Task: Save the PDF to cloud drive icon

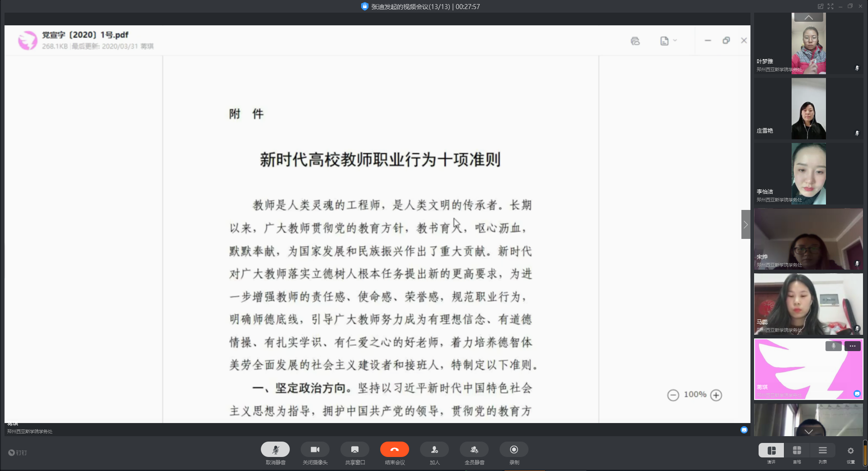Action: [x=635, y=41]
